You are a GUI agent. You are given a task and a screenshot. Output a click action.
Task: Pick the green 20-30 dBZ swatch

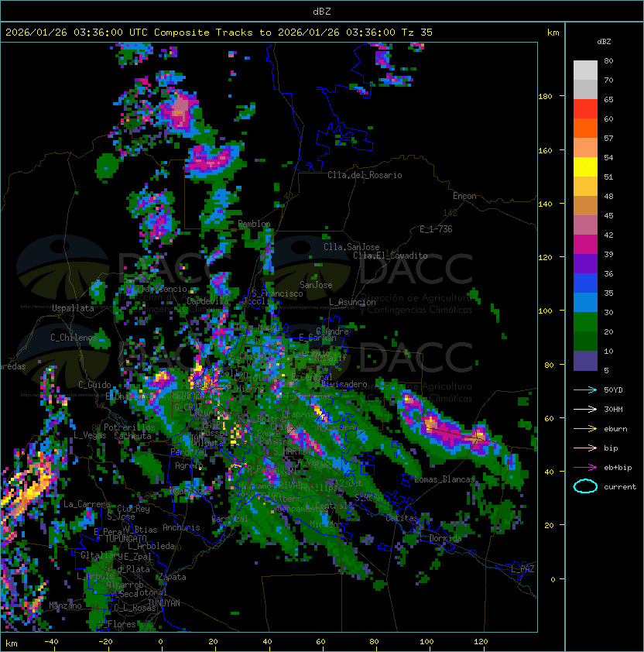(585, 322)
